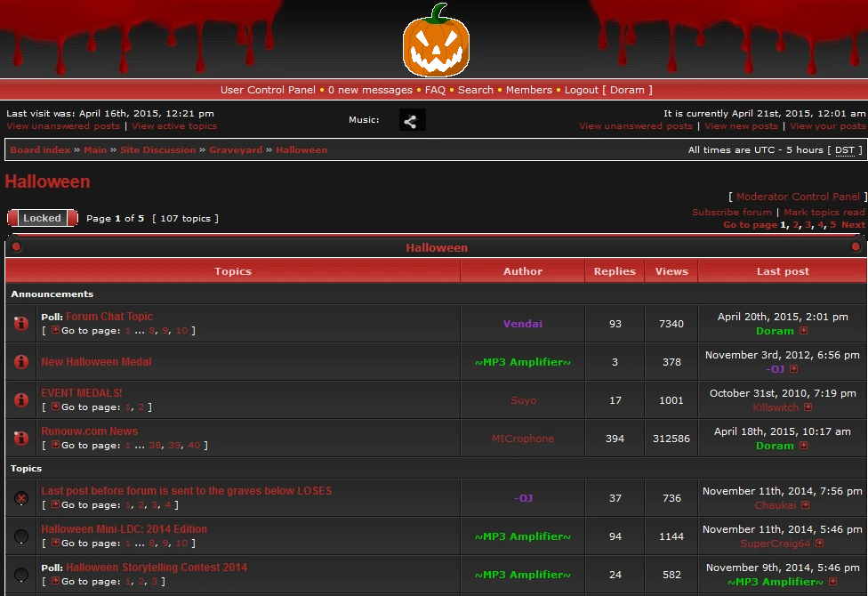Click the DST link in the timezone bar

tap(844, 149)
